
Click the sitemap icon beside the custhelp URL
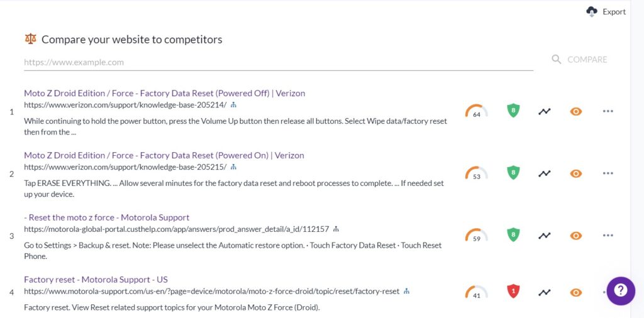[x=336, y=229]
